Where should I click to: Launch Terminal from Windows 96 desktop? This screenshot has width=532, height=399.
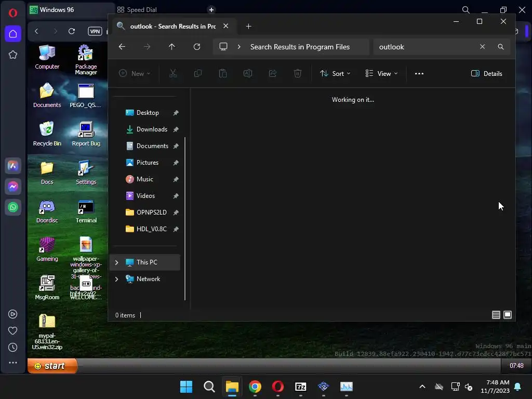click(86, 211)
